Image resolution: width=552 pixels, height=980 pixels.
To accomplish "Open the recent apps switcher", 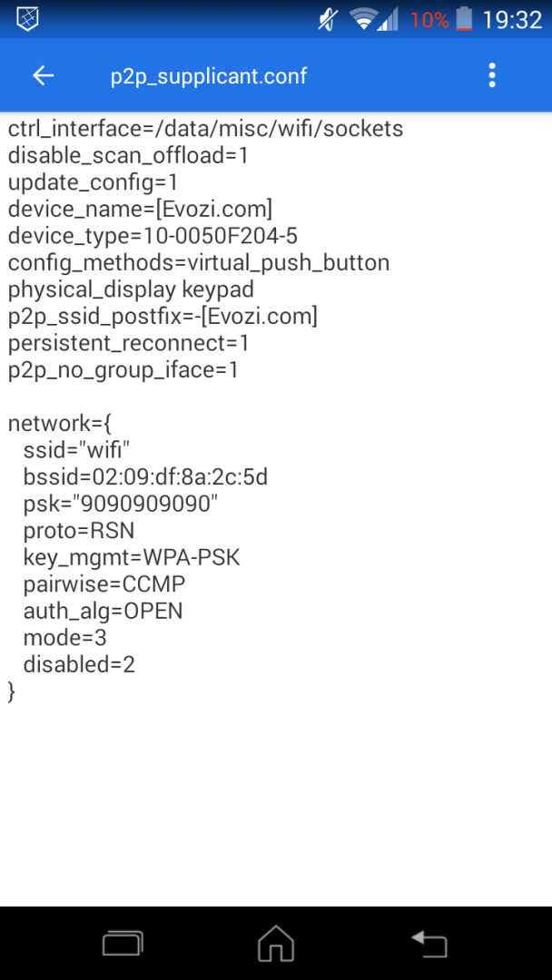I will point(123,945).
